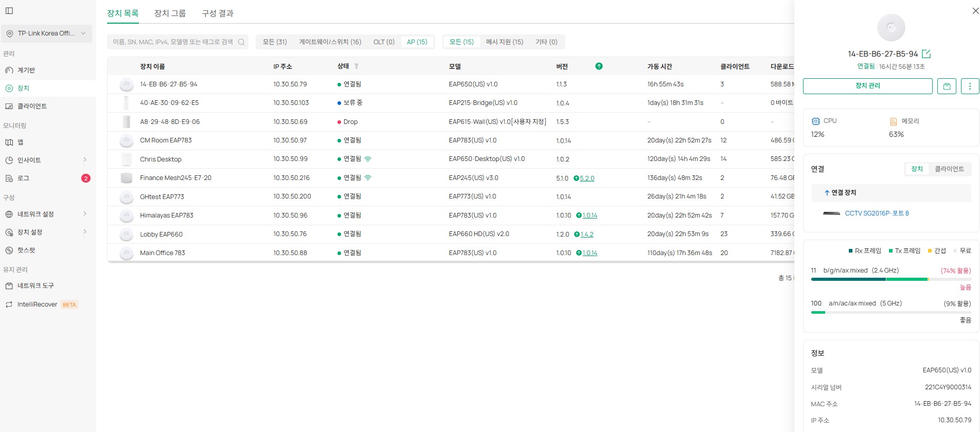Click the status column filter icon
The width and height of the screenshot is (980, 432).
click(x=357, y=66)
